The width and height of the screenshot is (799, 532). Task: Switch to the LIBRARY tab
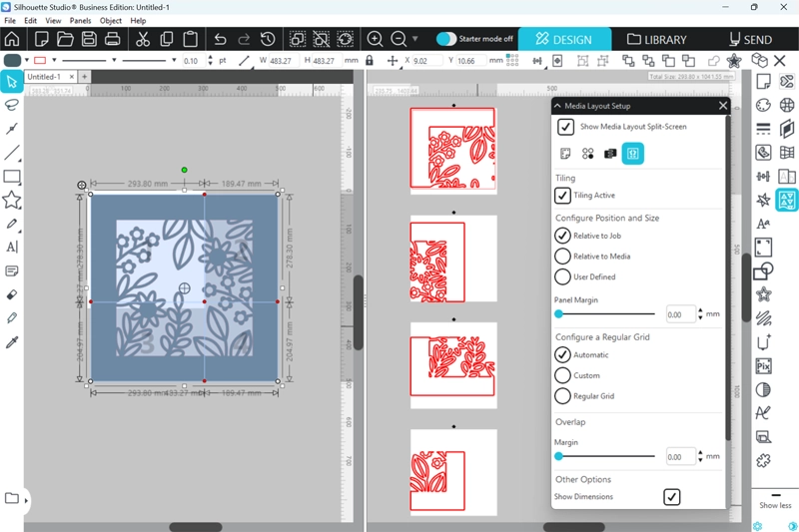(x=656, y=40)
